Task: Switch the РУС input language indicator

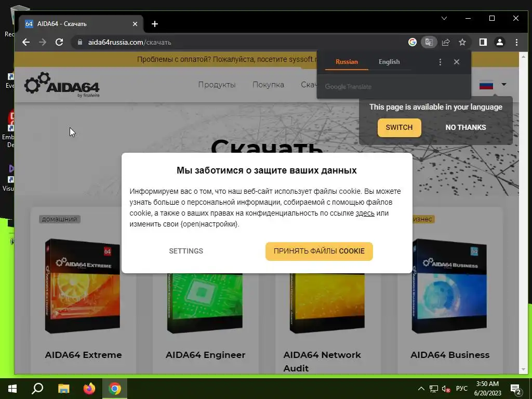Action: coord(462,389)
